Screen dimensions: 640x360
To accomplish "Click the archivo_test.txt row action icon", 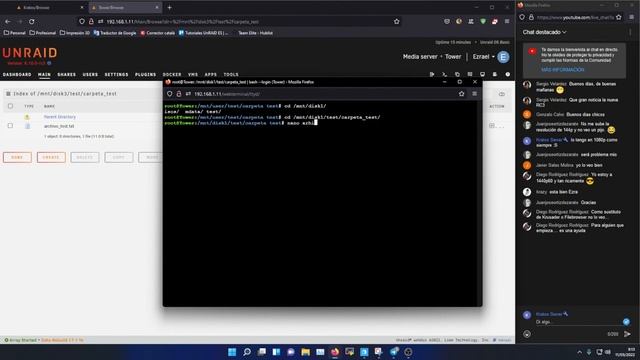I will 492,126.
